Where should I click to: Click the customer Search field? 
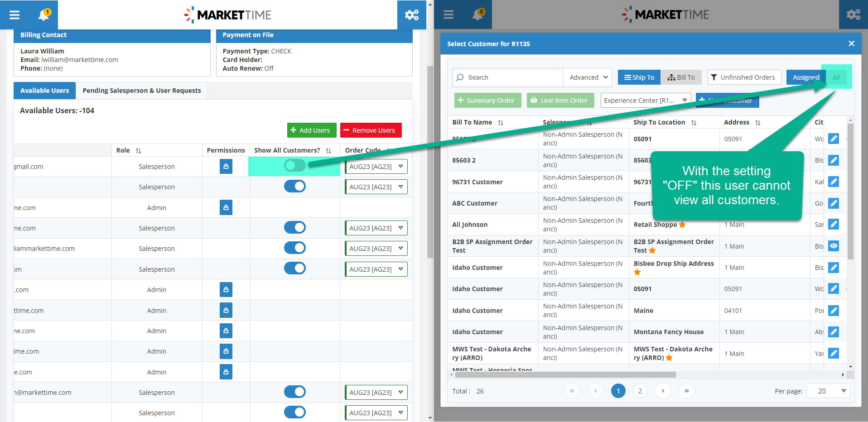508,77
